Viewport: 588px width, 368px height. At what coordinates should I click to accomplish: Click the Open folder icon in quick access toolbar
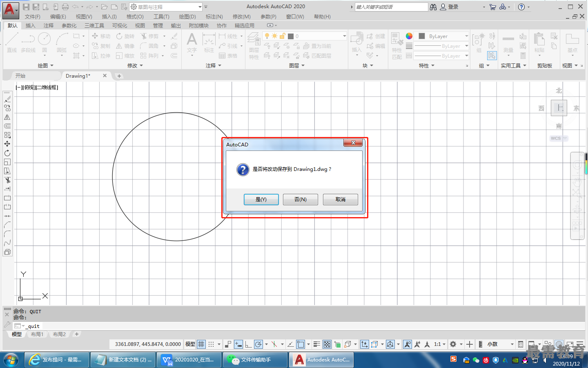coord(104,7)
